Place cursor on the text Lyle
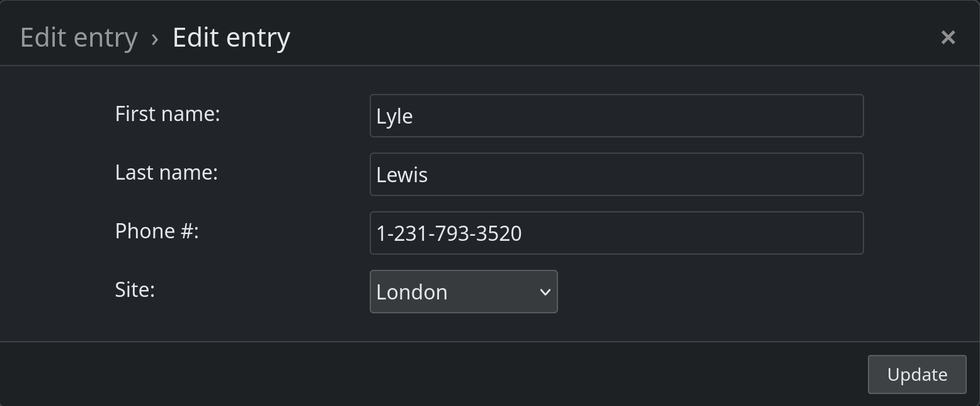This screenshot has height=406, width=980. (x=394, y=117)
